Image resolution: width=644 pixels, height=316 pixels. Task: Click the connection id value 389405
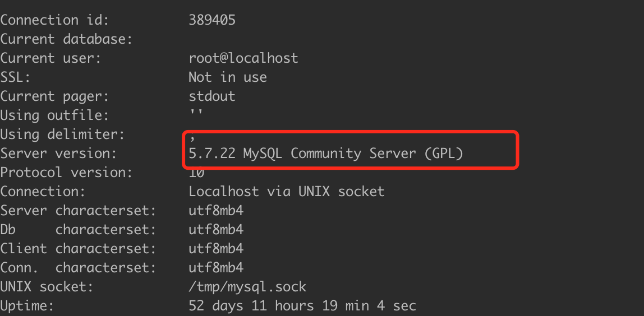tap(212, 20)
